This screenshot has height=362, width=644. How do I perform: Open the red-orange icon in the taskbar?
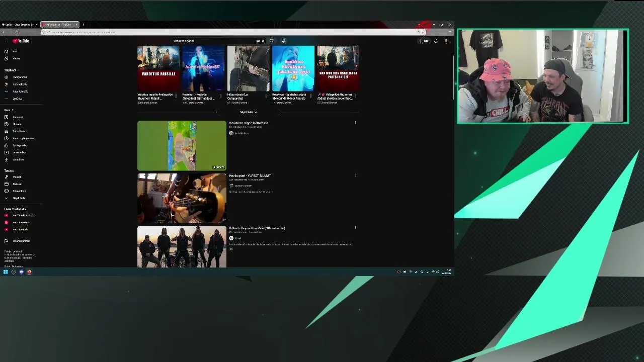[29, 272]
